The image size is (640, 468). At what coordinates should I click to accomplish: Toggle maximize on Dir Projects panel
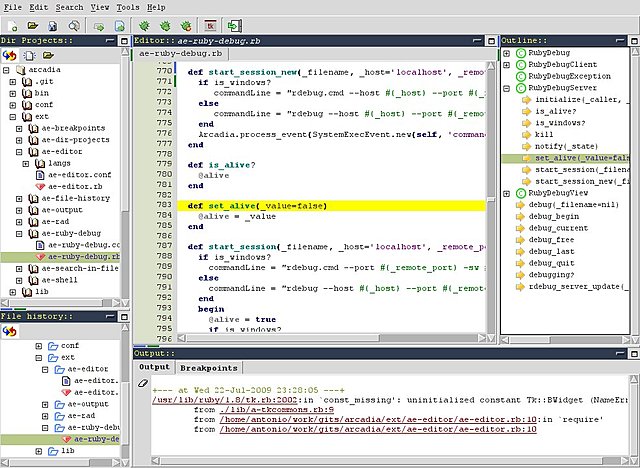(x=125, y=40)
